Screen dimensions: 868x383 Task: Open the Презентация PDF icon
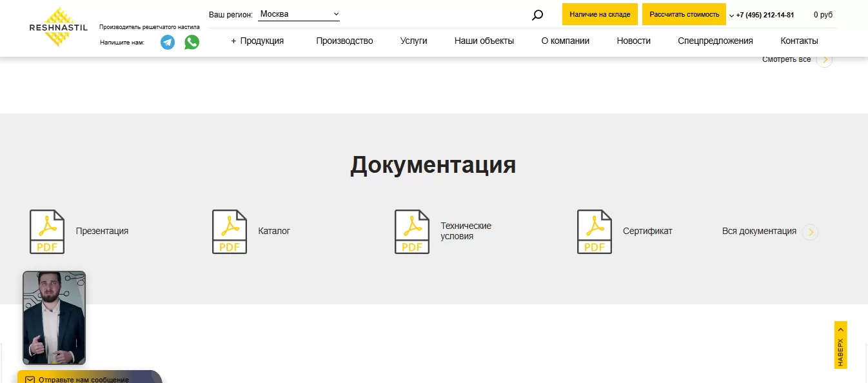(x=47, y=231)
